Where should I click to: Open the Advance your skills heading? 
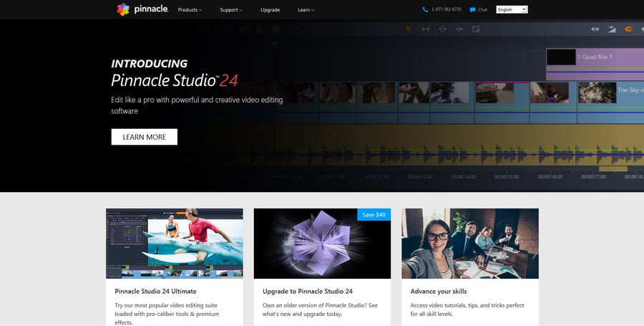(x=439, y=291)
